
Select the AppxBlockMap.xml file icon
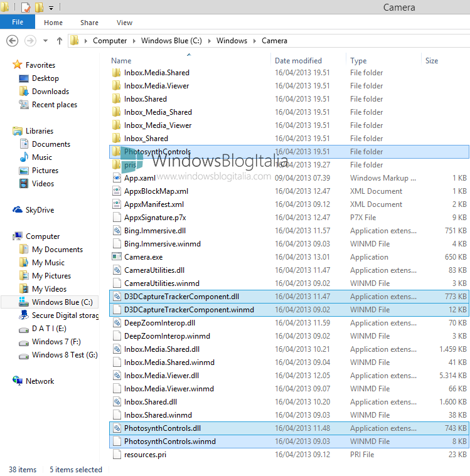point(117,191)
